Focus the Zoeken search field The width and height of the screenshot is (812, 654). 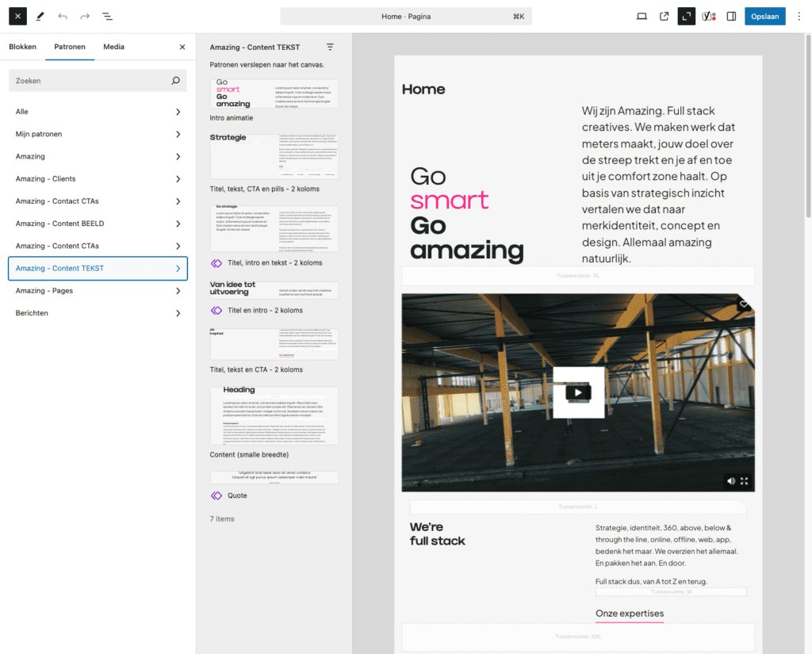(98, 81)
